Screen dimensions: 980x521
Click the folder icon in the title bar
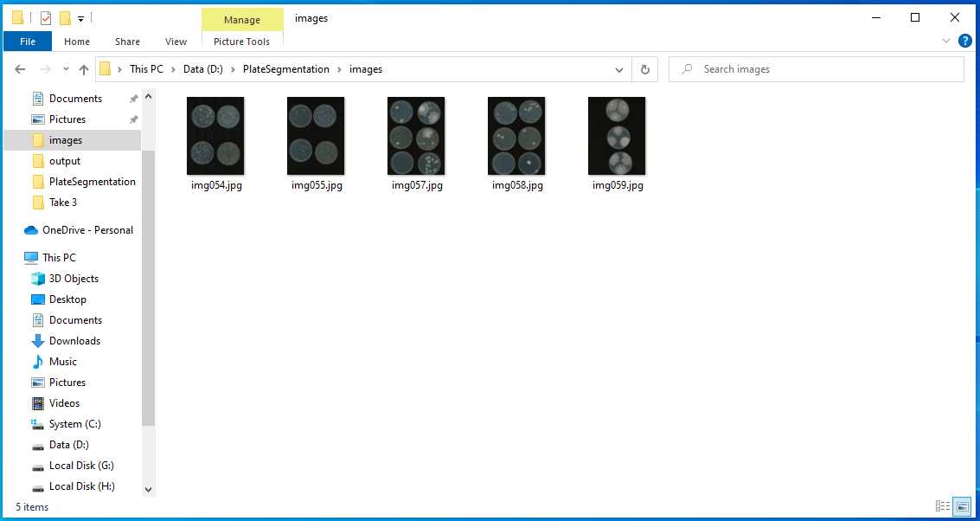coord(18,17)
